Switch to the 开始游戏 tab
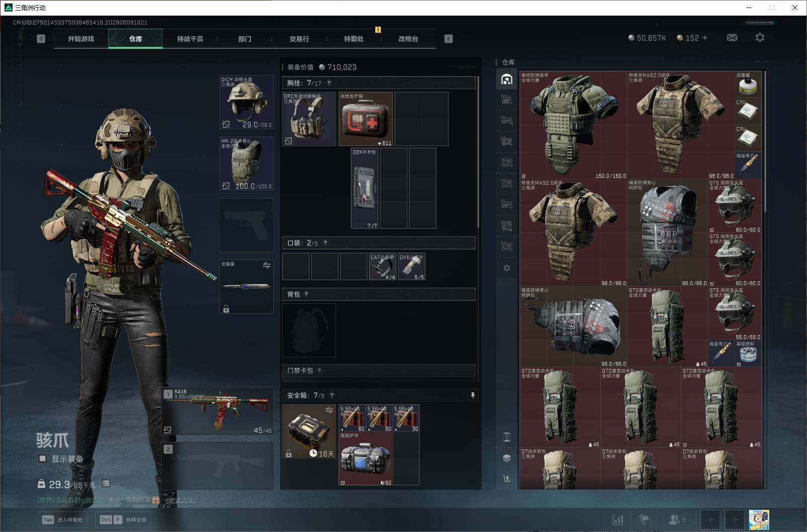The width and height of the screenshot is (807, 532). point(81,39)
